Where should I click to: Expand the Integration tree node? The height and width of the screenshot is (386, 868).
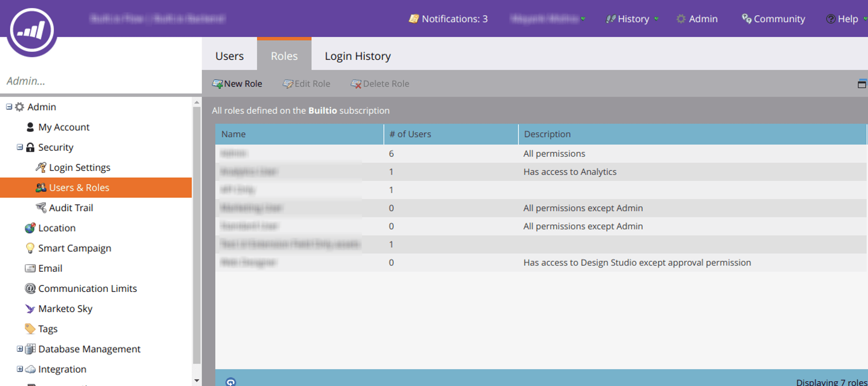20,369
